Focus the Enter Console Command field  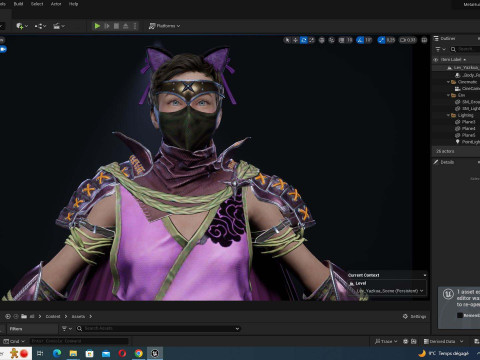[x=79, y=341]
